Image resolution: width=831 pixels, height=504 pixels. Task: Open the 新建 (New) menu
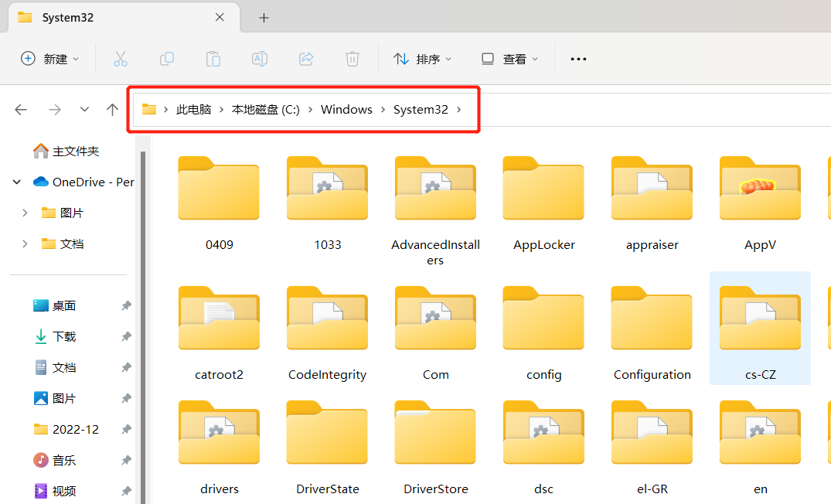49,59
